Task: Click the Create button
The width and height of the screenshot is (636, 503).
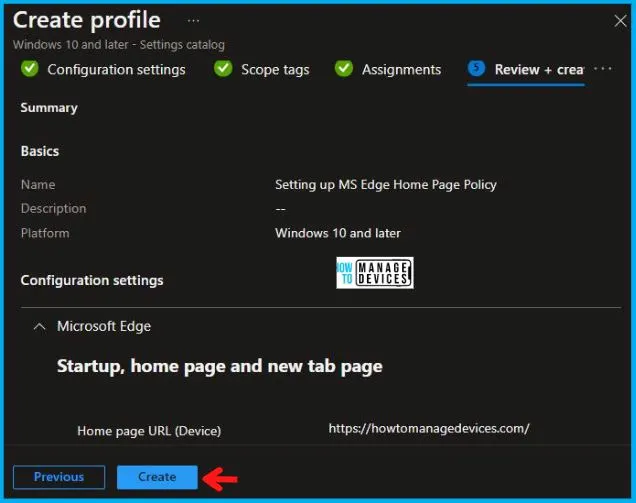Action: (157, 477)
